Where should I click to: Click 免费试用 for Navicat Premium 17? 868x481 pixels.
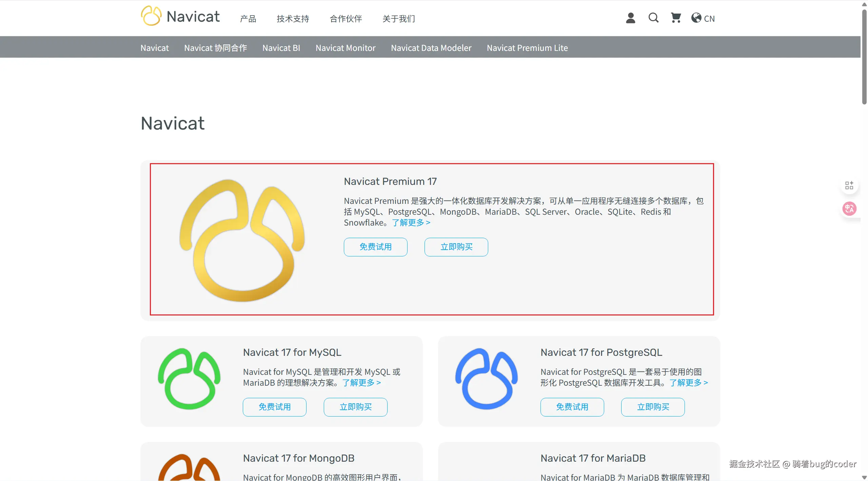pos(375,247)
